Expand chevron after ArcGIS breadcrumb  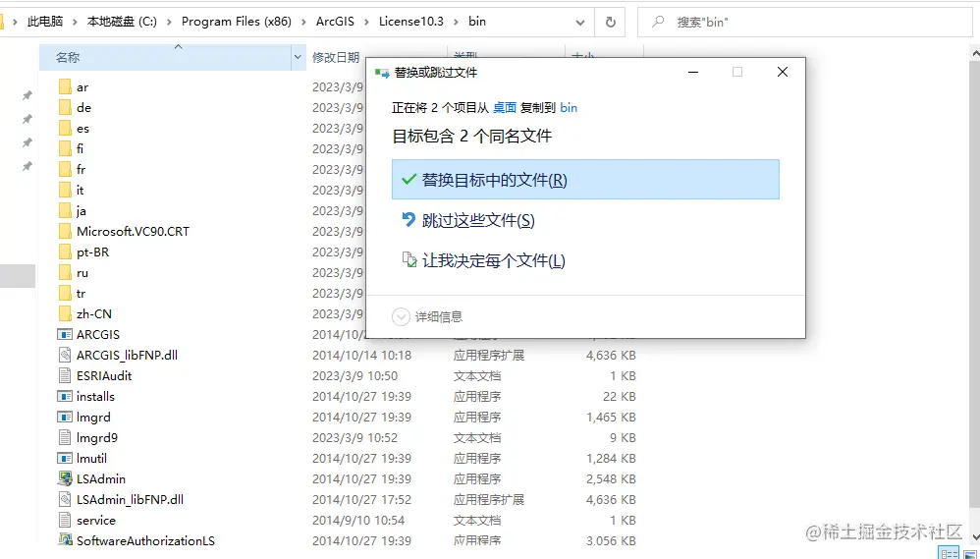[367, 22]
